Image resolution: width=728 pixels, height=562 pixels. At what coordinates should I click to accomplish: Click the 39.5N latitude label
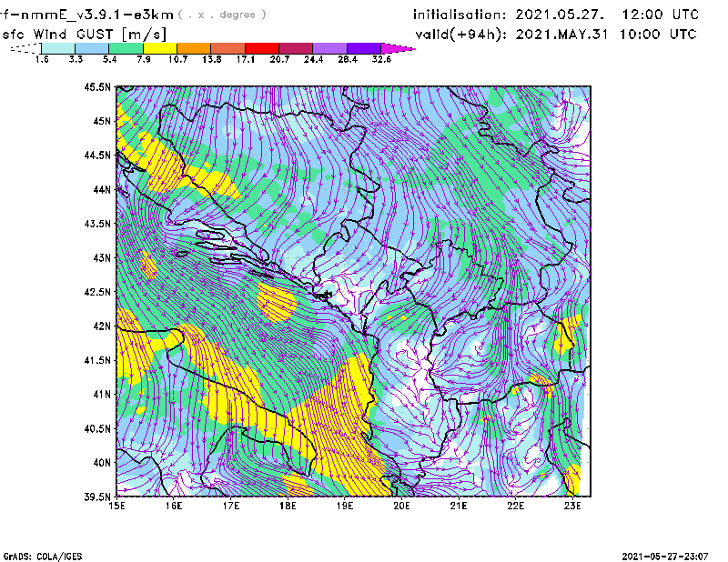[97, 497]
